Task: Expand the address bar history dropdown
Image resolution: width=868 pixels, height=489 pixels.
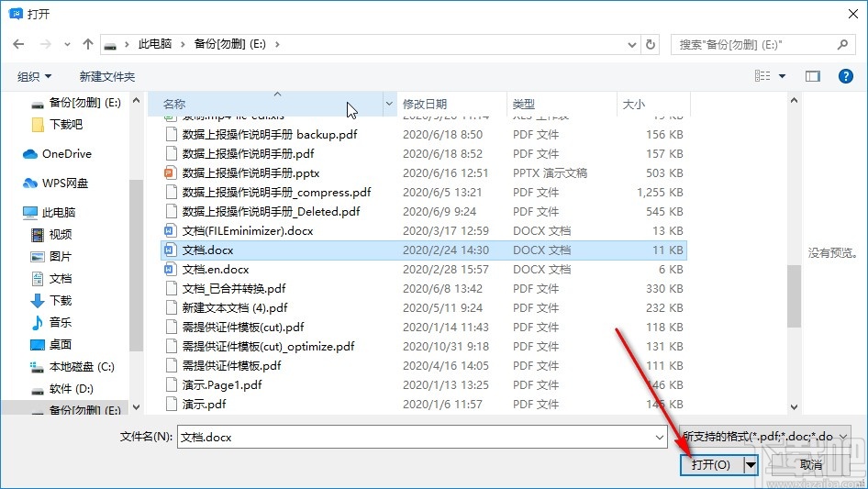Action: [631, 44]
